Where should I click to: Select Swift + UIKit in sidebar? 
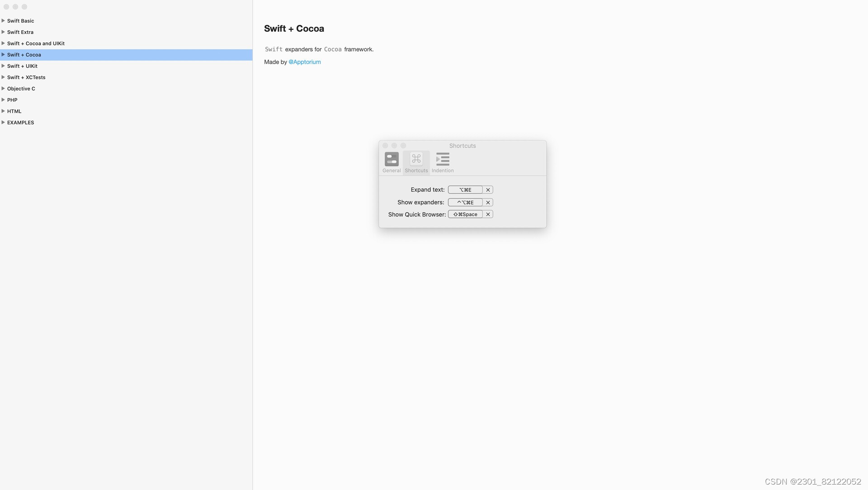(22, 66)
